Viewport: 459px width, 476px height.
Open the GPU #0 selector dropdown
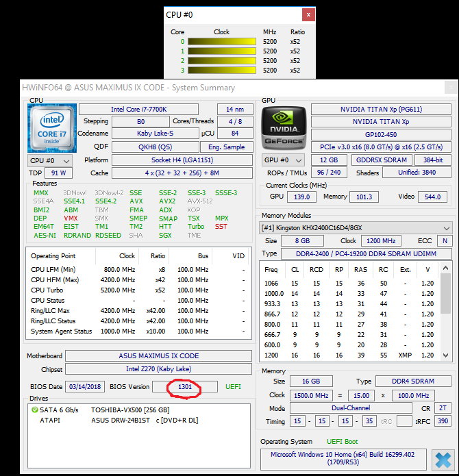[x=284, y=160]
